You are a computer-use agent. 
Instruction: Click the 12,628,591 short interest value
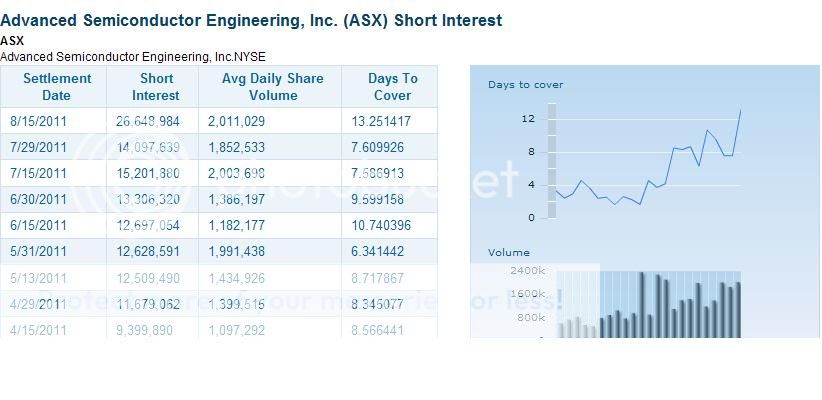[148, 251]
